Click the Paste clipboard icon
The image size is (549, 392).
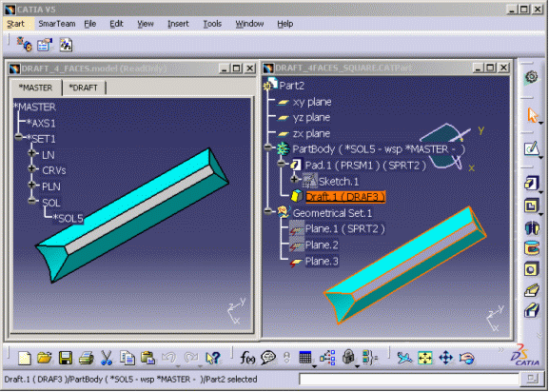[x=147, y=358]
